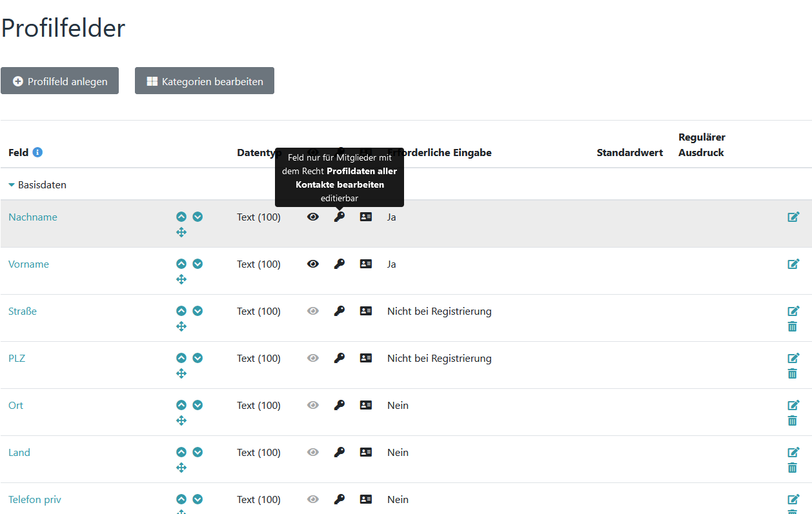Image resolution: width=812 pixels, height=514 pixels.
Task: Click the ID card icon for Nachname
Action: coord(366,217)
